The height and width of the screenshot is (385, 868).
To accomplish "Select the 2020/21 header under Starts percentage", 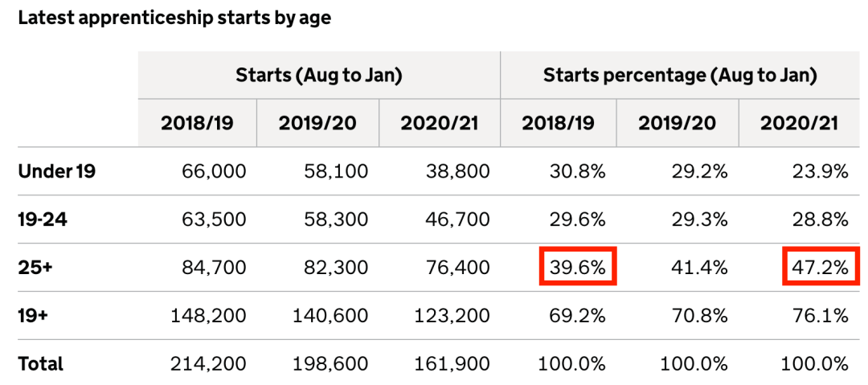I will click(799, 123).
